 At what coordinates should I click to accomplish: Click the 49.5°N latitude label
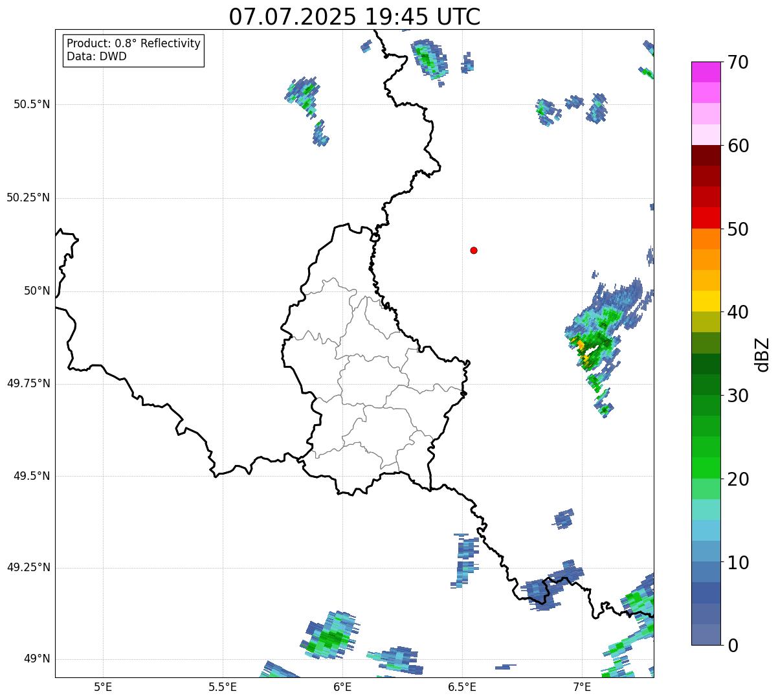tap(32, 476)
